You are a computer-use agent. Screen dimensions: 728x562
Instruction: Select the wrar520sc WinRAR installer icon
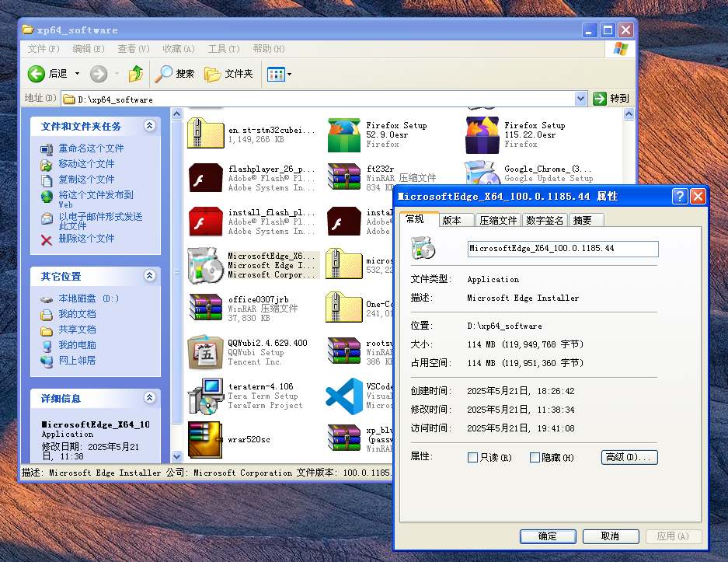(x=206, y=440)
